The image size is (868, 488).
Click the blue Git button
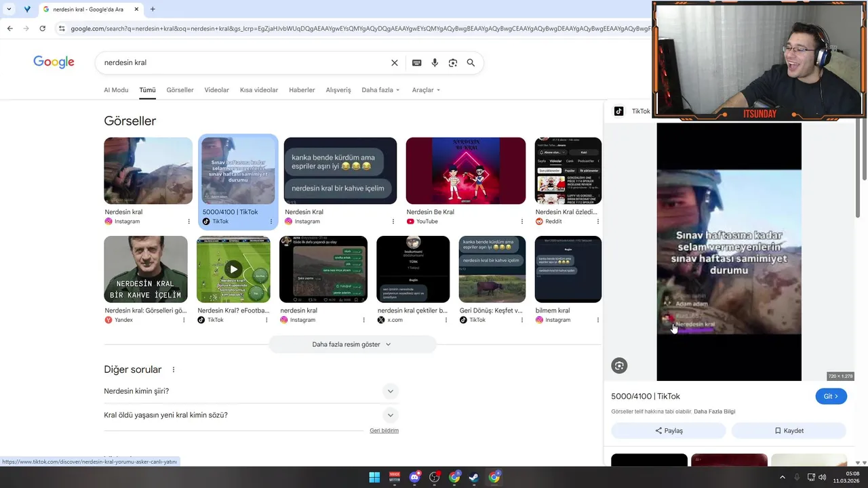point(831,396)
